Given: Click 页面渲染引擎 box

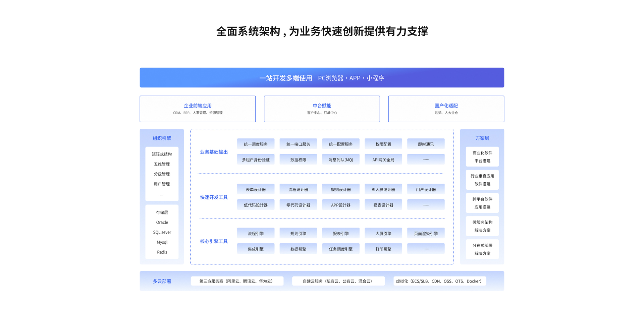Looking at the screenshot, I should [x=426, y=233].
